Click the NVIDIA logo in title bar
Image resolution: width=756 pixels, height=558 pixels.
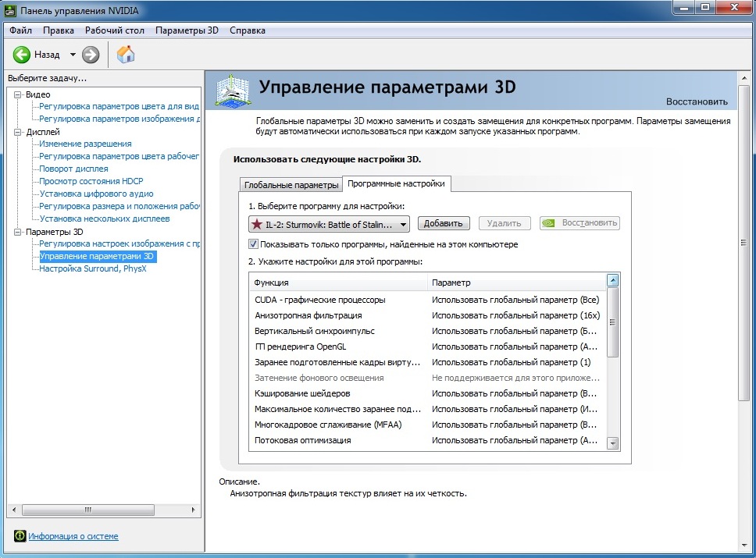coord(11,9)
